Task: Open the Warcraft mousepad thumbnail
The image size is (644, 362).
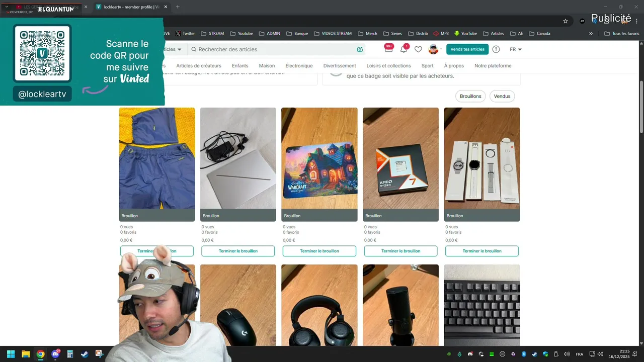Action: click(319, 158)
